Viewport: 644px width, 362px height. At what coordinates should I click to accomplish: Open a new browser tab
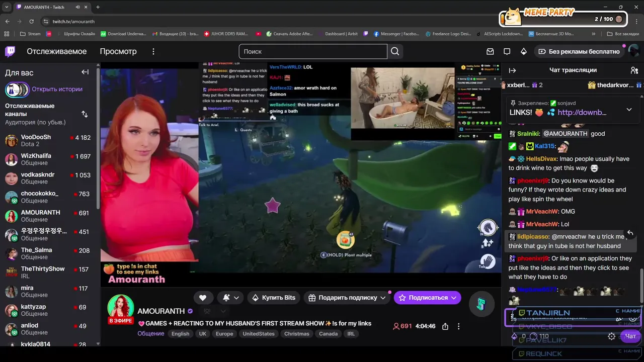pyautogui.click(x=98, y=7)
